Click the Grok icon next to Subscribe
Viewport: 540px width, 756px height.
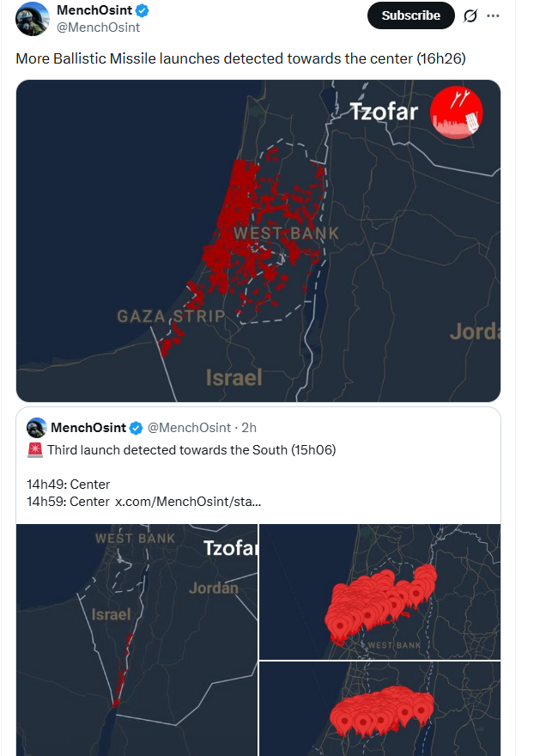click(x=470, y=15)
